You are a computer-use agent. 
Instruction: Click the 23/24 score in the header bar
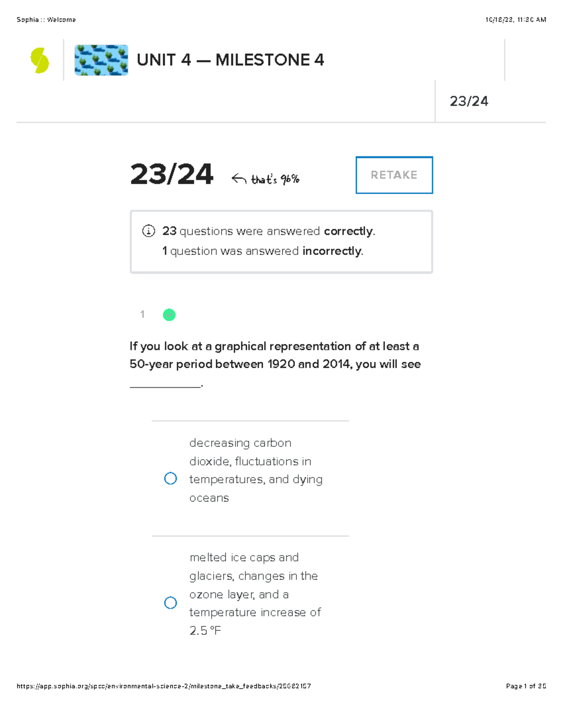point(469,101)
